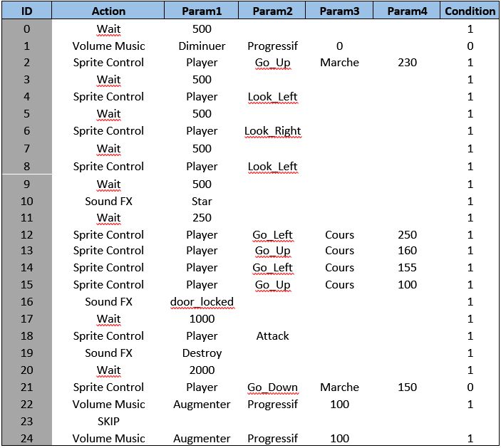The width and height of the screenshot is (501, 448).
Task: Select row ID 0 cell
Action: pyautogui.click(x=26, y=29)
